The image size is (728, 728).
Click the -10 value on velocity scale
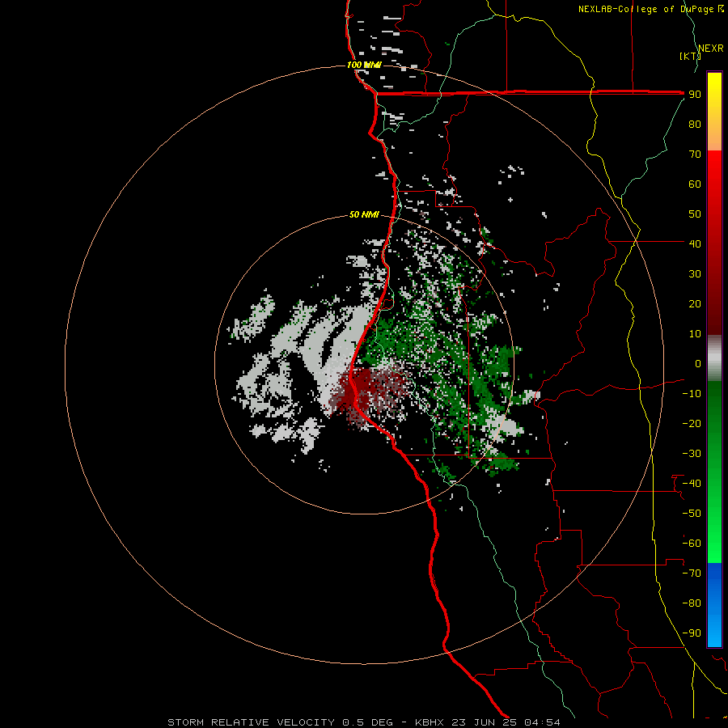(692, 394)
